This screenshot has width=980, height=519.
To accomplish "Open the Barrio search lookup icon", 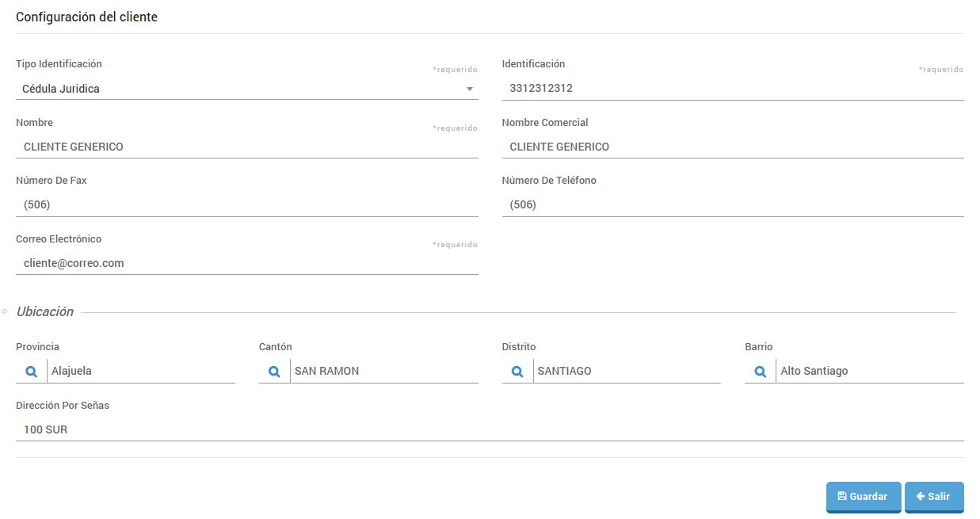I will tap(760, 371).
